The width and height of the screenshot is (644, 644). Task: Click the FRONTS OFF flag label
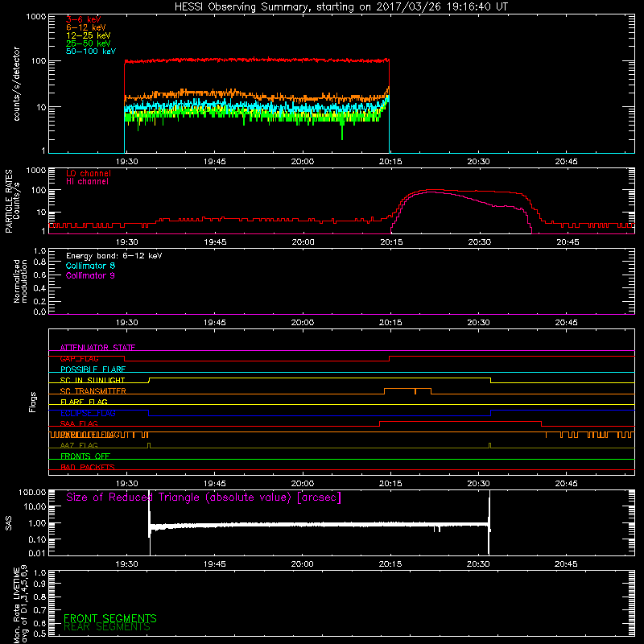coord(85,456)
